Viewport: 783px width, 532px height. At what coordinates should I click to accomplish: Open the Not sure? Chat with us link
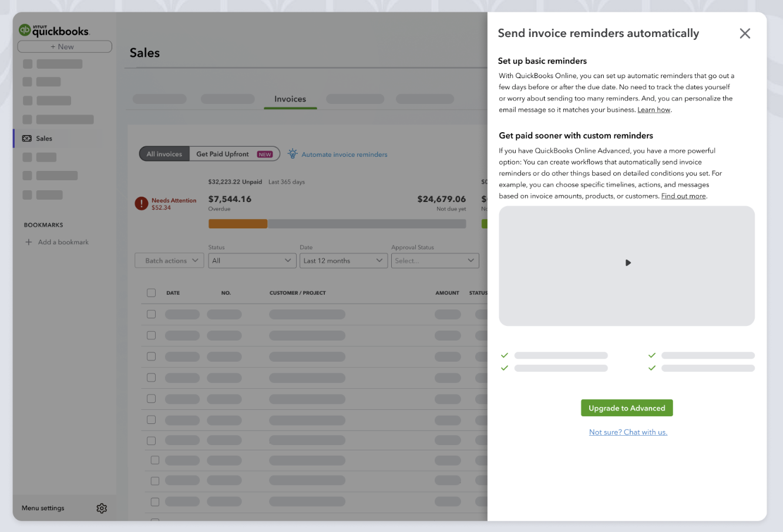628,432
